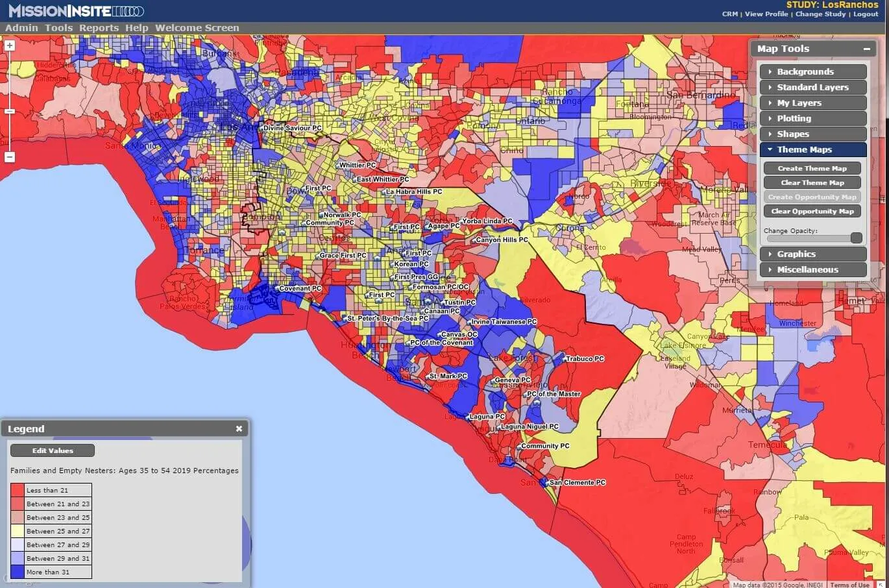Screen dimensions: 889x588
Task: Click the map zoom out minus button
Action: click(x=10, y=157)
